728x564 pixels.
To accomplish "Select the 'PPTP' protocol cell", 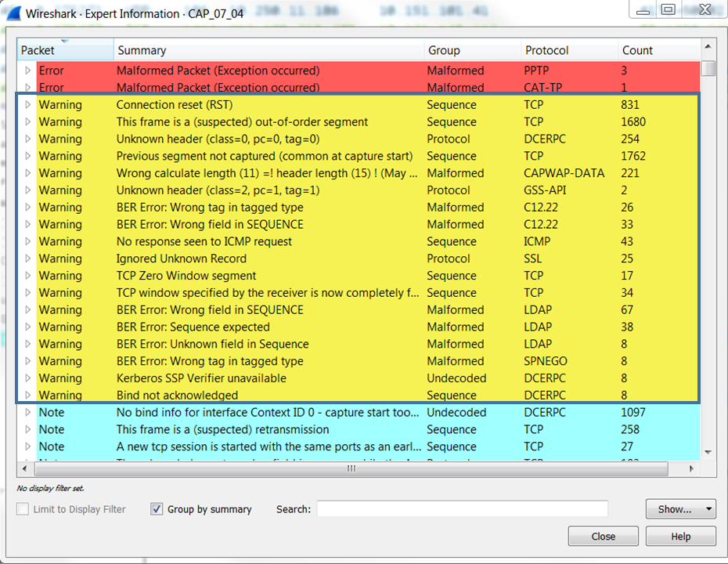I will click(x=536, y=70).
